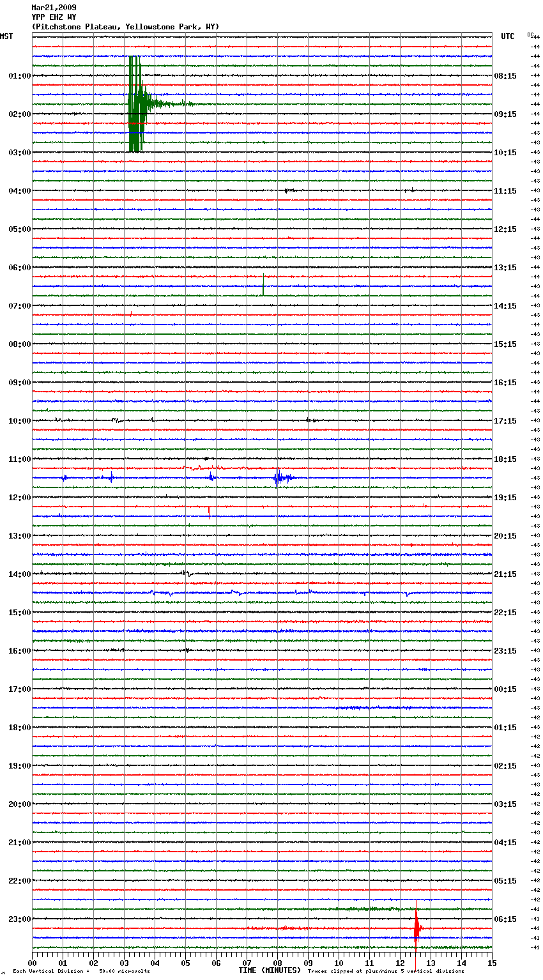Select the 07:00 MST time label
Screen dimensions: 543x980
[x=20, y=306]
